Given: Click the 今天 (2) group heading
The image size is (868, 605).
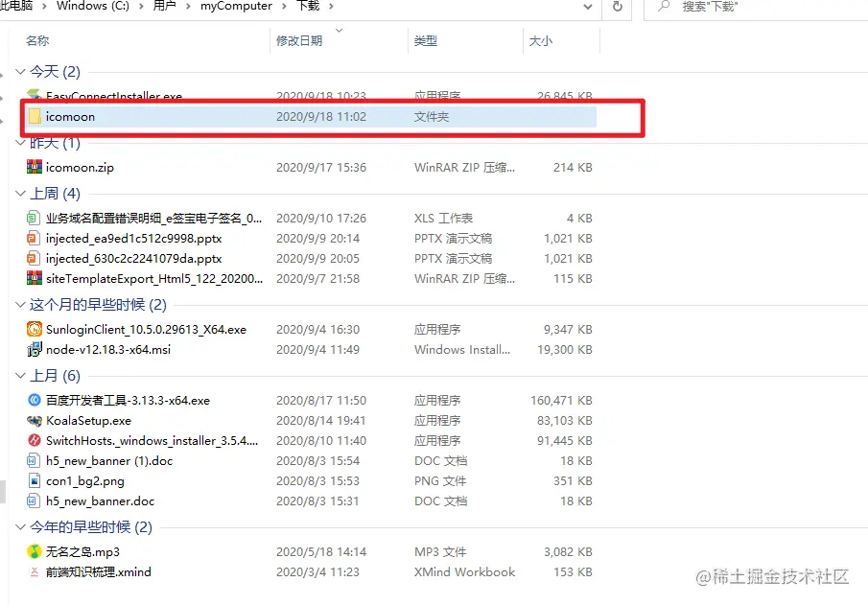Looking at the screenshot, I should [x=55, y=71].
